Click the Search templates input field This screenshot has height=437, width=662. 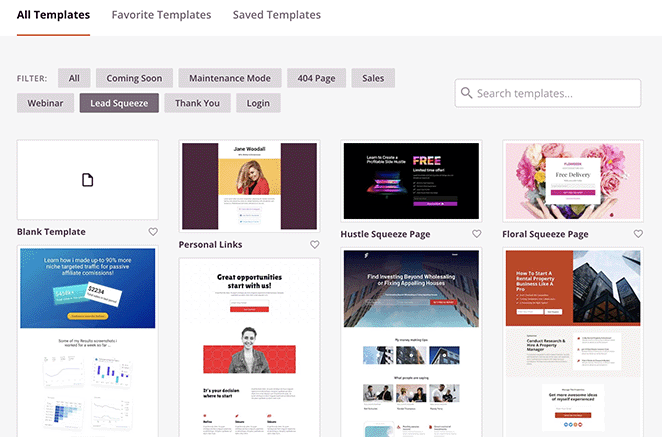click(x=557, y=94)
